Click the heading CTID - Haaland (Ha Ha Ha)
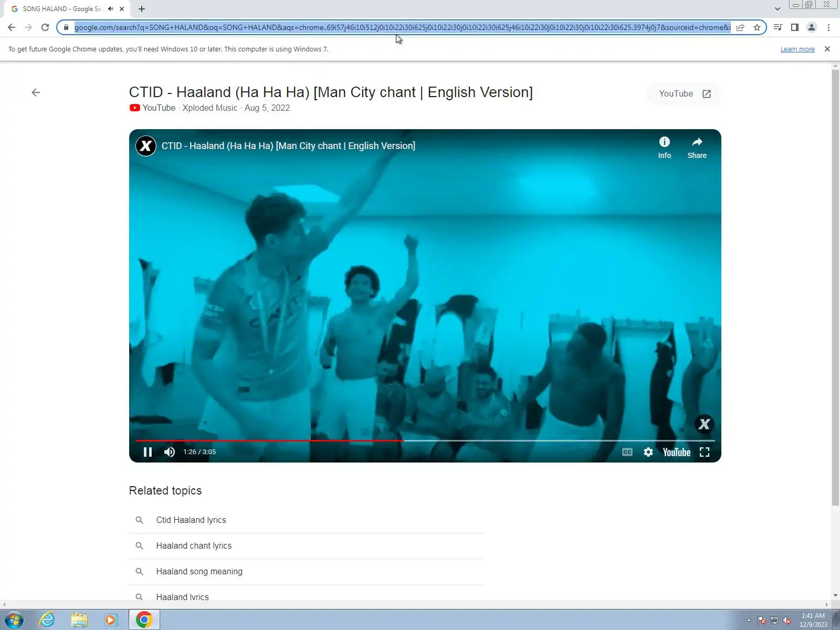The width and height of the screenshot is (840, 630). tap(331, 92)
